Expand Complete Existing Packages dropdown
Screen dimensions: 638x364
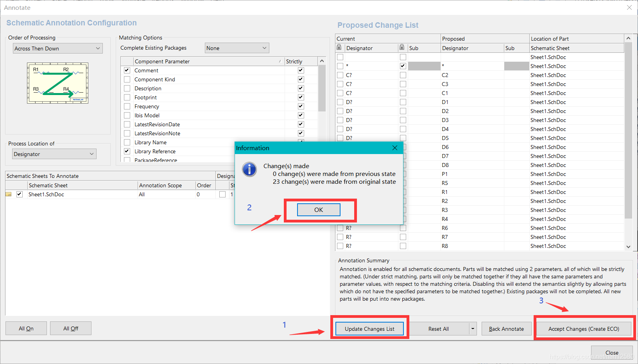click(237, 48)
